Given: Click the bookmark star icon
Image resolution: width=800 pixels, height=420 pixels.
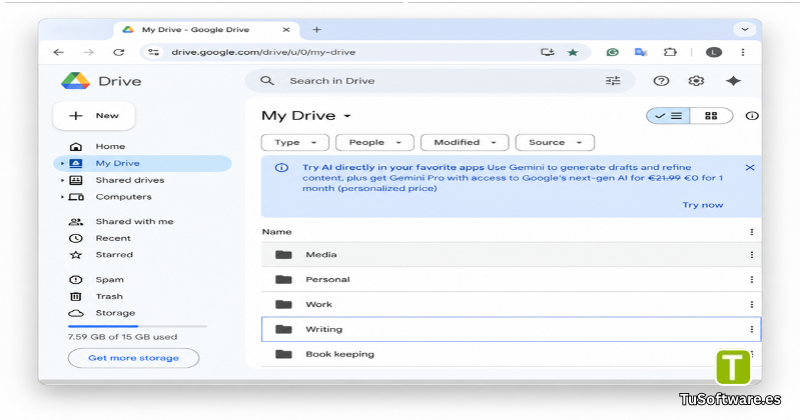Looking at the screenshot, I should pos(572,52).
